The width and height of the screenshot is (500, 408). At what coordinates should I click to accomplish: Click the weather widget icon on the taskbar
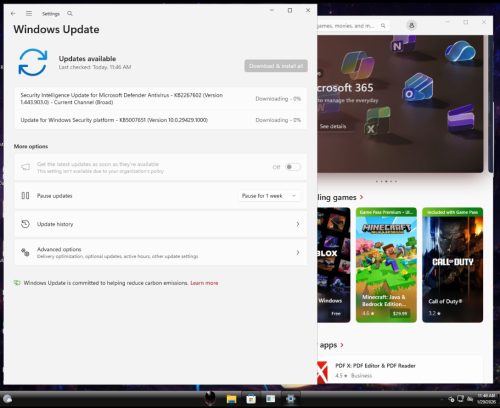7,399
